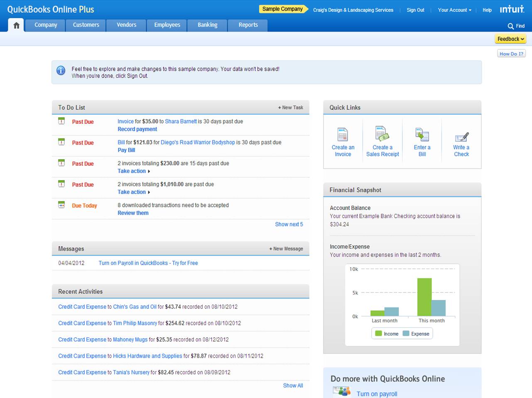Open the Shara Barnett customer link

(181, 121)
